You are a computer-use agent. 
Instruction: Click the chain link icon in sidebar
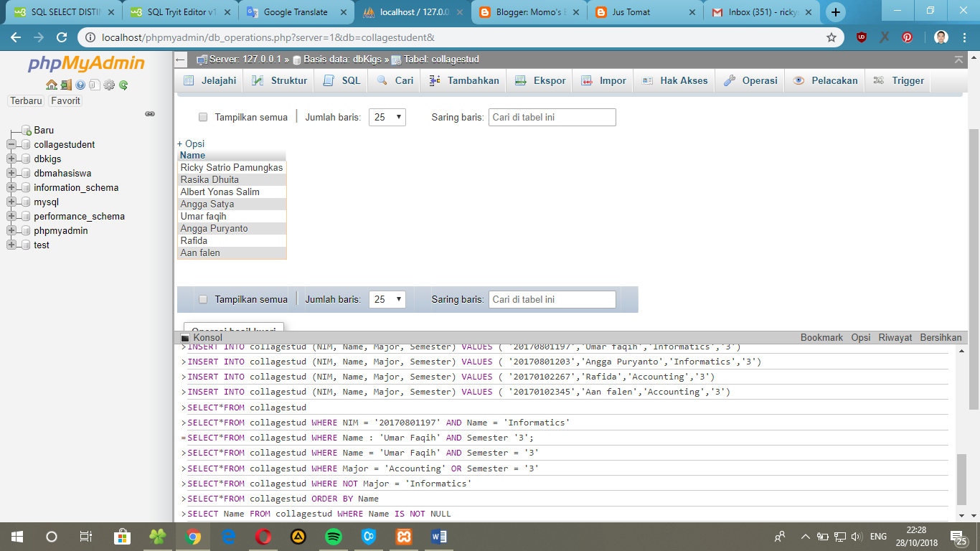[151, 114]
